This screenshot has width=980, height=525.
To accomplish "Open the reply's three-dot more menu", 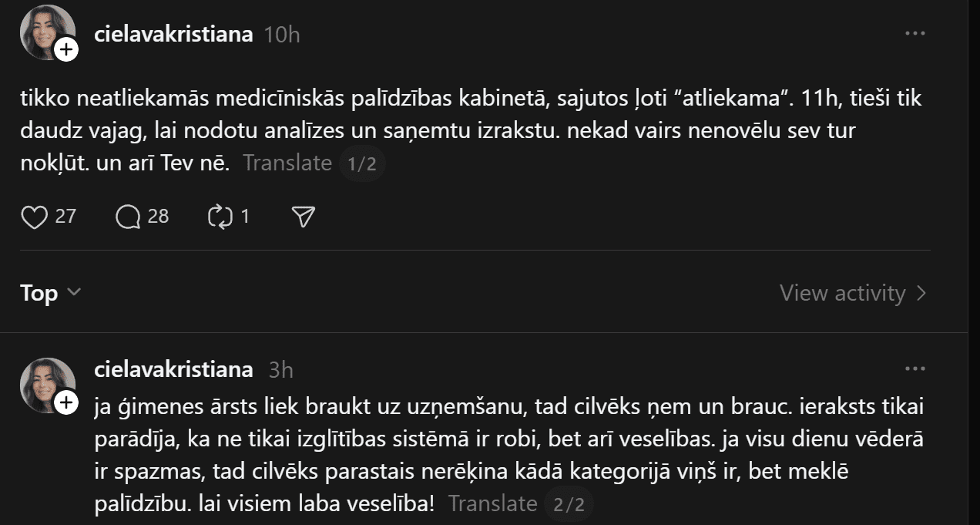I will (x=915, y=369).
